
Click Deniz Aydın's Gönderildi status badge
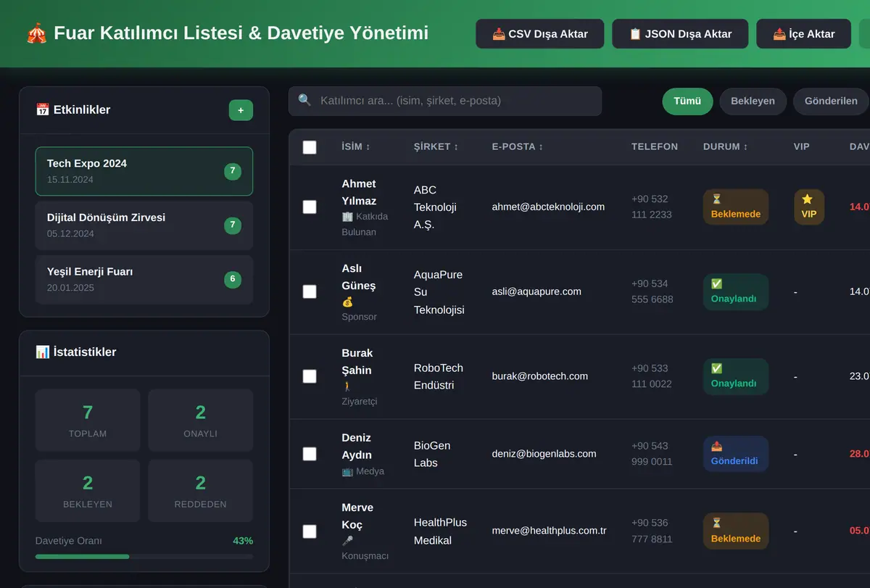point(735,454)
